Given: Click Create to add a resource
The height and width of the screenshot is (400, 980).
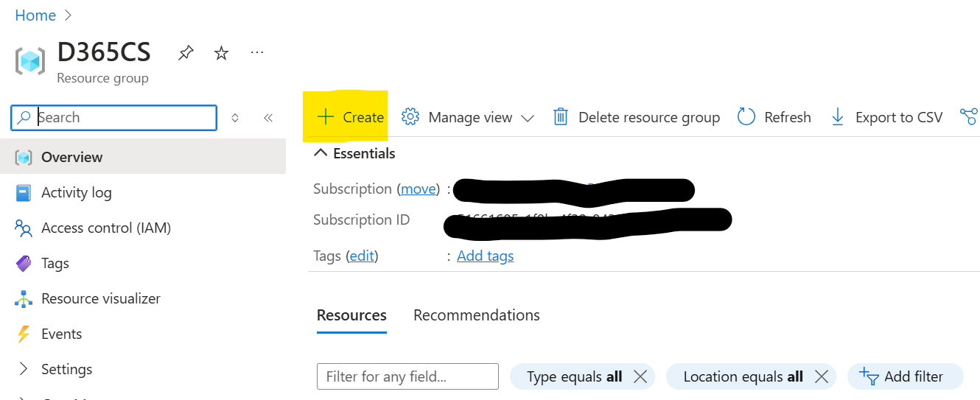Looking at the screenshot, I should pos(350,117).
